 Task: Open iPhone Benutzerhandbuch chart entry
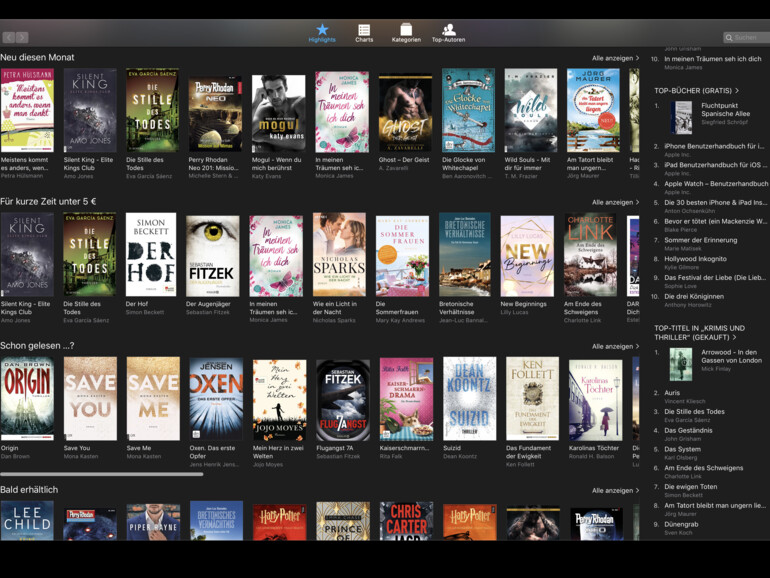[x=710, y=150]
